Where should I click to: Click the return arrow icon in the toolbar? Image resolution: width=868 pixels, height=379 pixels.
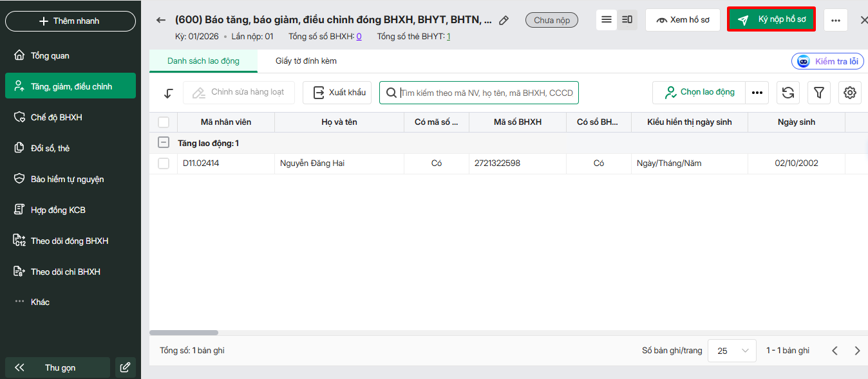[168, 93]
